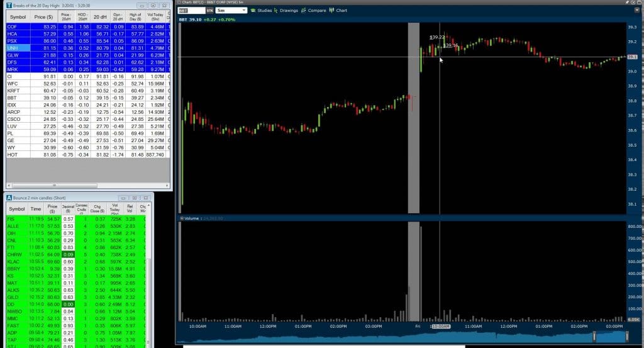Click the horizontal scrollbar in Breaks window
The image size is (644, 348).
click(54, 185)
